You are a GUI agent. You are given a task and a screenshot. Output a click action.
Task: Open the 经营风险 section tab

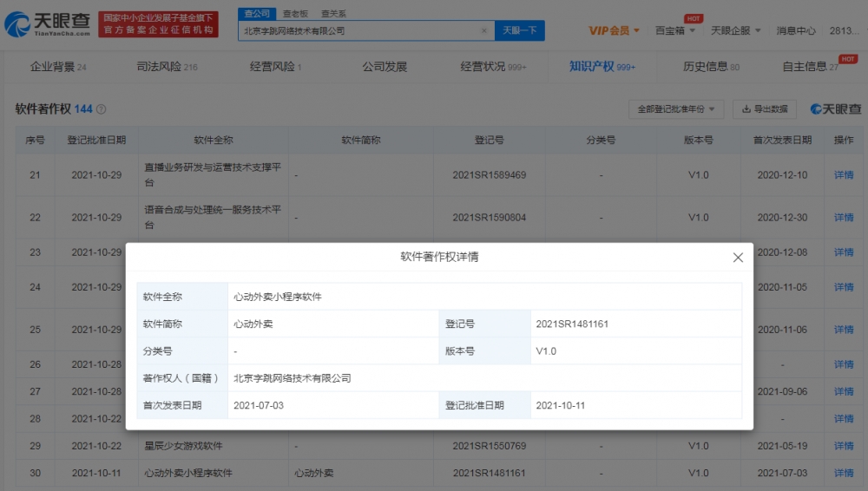tap(275, 67)
